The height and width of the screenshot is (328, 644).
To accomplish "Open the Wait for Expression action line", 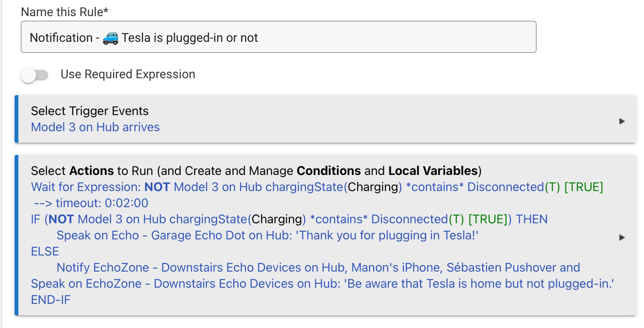I will [x=317, y=187].
